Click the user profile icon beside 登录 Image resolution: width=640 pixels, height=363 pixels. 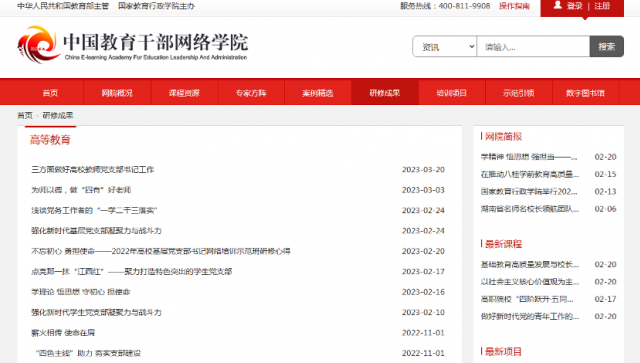(558, 5)
